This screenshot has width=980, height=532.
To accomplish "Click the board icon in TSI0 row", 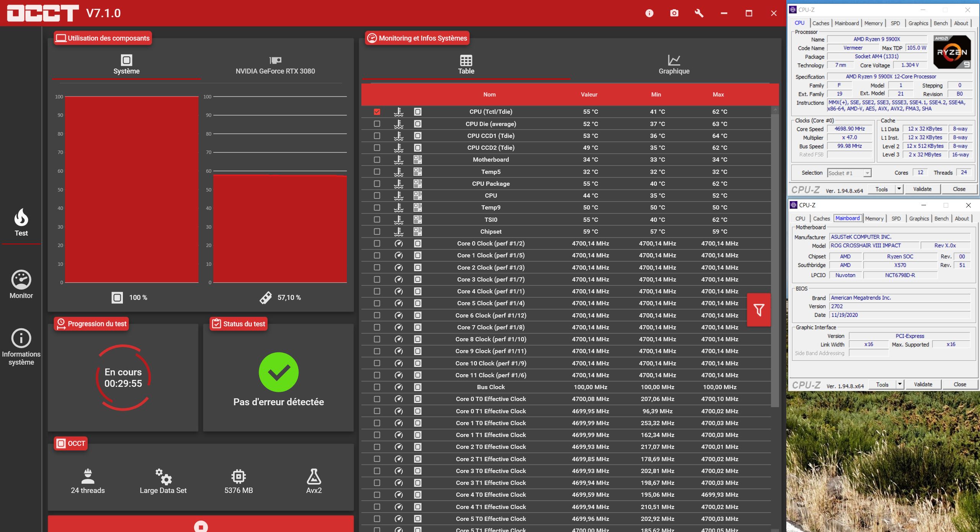I will (418, 219).
